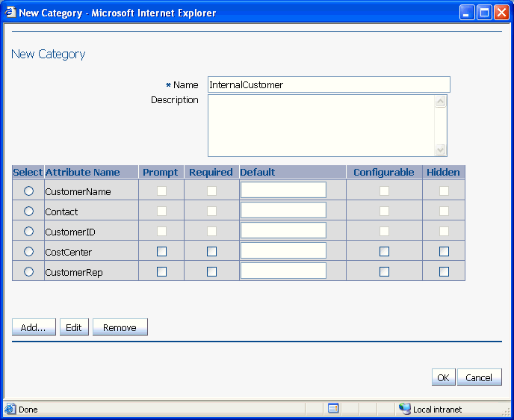
Task: Click the Name field containing InternalCustomer
Action: 329,84
